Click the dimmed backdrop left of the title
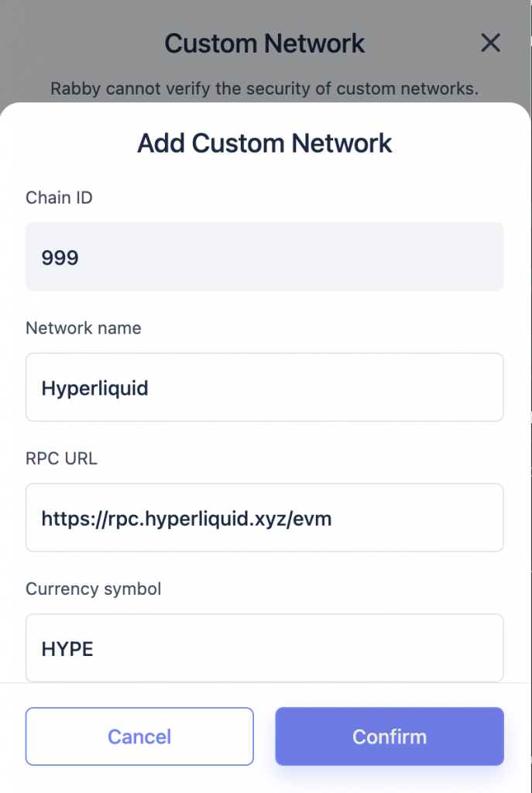This screenshot has width=532, height=793. click(77, 43)
